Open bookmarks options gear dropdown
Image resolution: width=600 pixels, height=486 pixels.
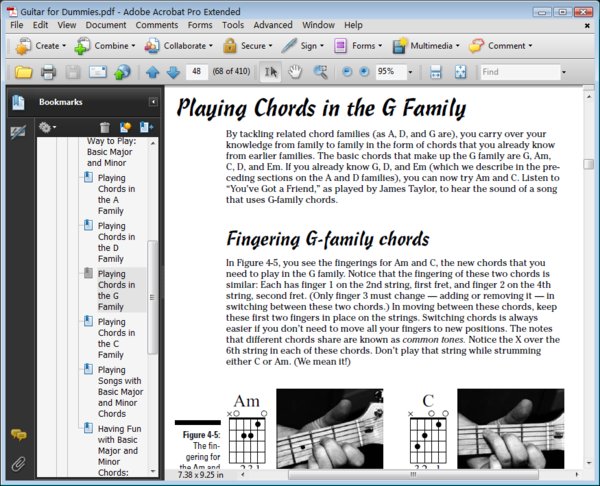(x=48, y=127)
